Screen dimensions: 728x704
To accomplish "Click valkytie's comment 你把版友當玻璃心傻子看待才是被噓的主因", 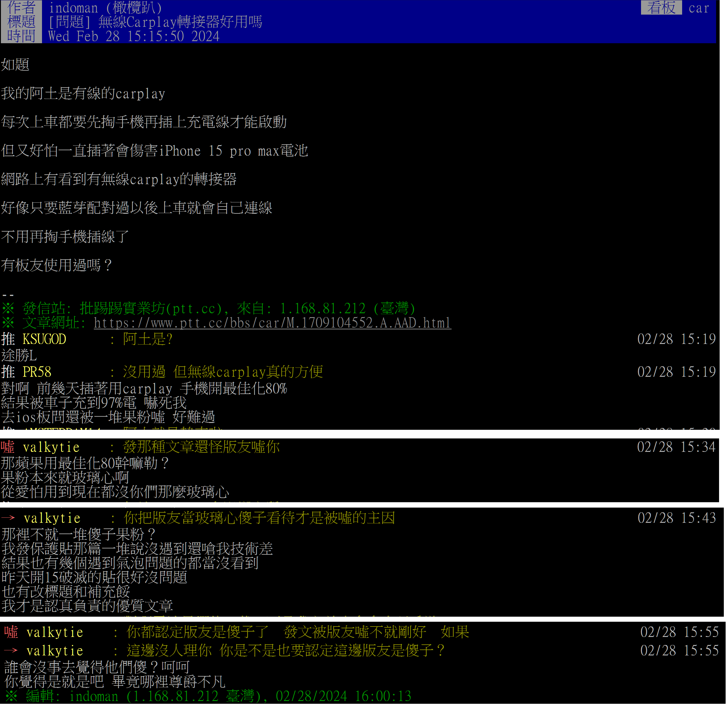I will coord(259,518).
